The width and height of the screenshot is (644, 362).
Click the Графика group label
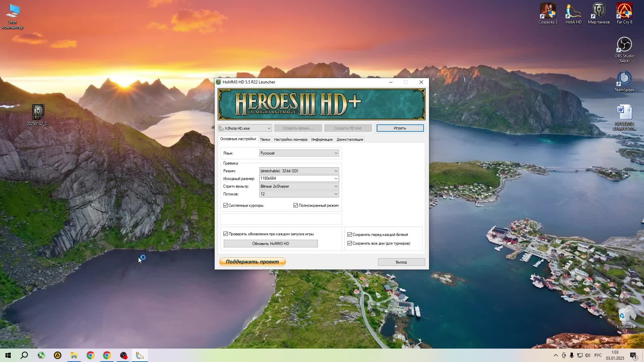pos(230,163)
